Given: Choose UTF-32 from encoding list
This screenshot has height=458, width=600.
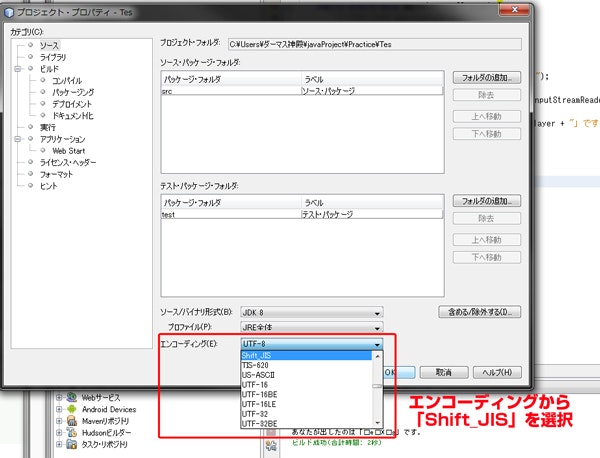Looking at the screenshot, I should 306,414.
